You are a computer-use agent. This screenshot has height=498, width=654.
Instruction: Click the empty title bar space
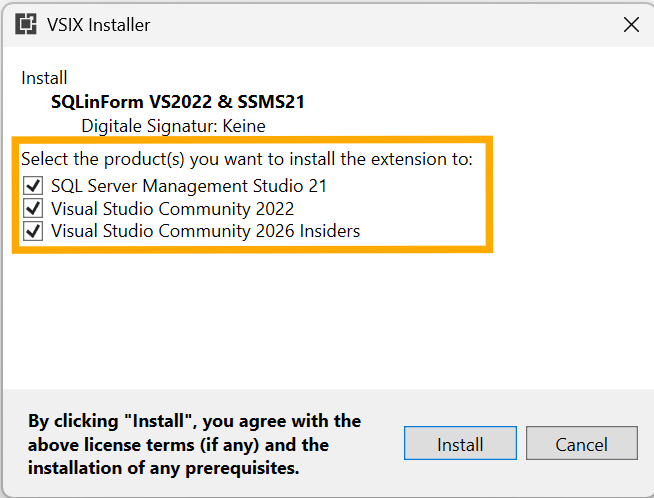point(380,25)
